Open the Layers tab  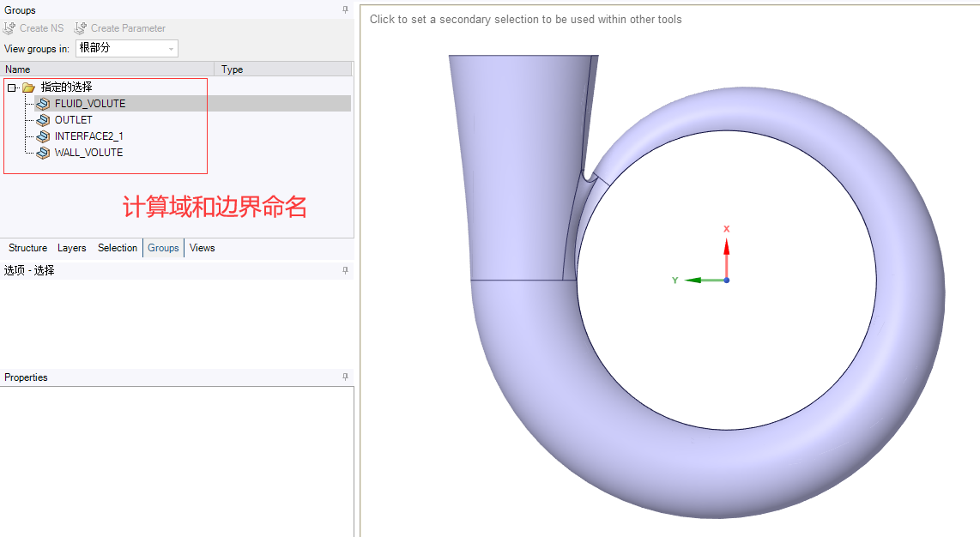[71, 248]
